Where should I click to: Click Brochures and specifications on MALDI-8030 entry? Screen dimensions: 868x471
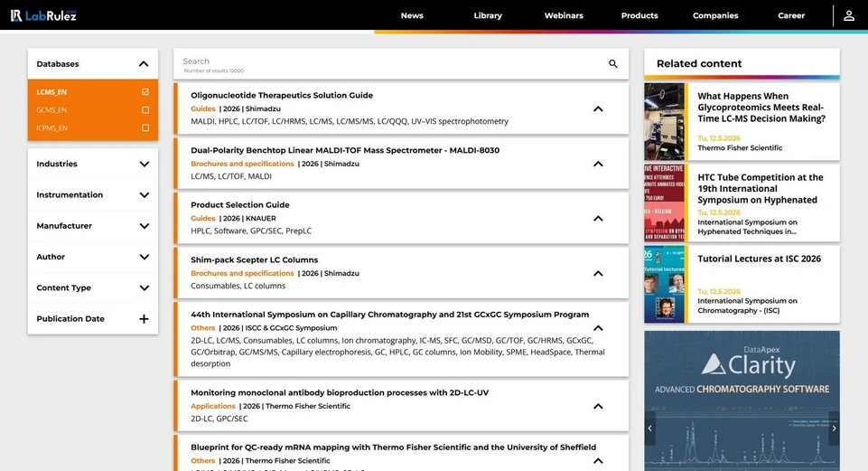coord(242,164)
